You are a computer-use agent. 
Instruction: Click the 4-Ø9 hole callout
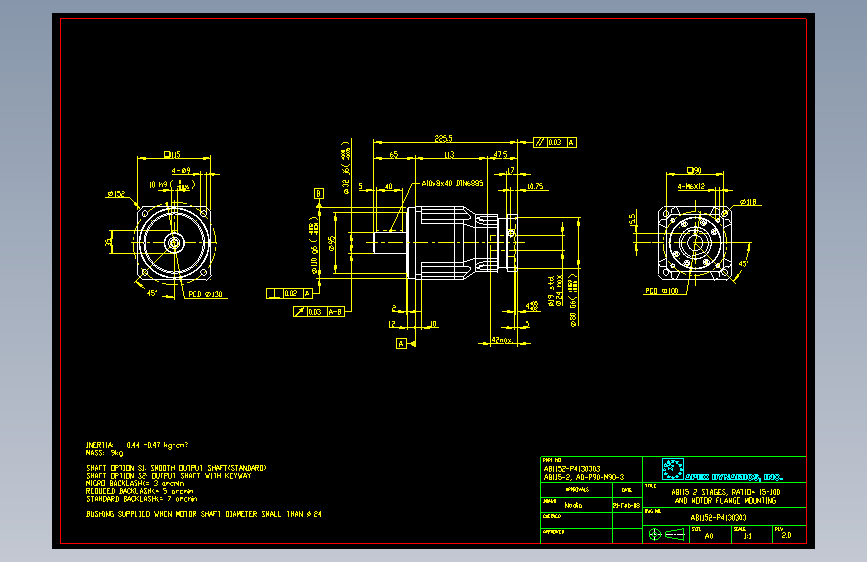181,170
